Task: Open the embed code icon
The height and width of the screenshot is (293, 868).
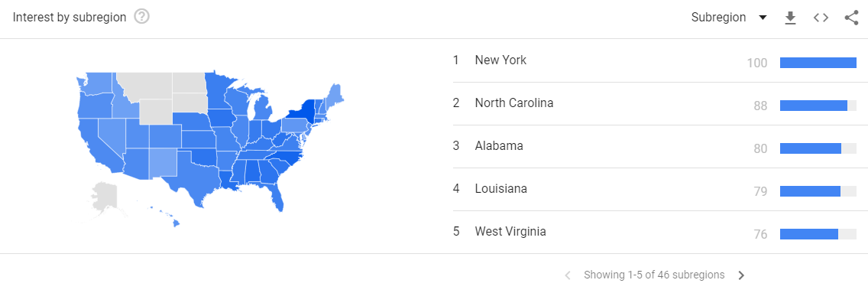Action: 821,18
